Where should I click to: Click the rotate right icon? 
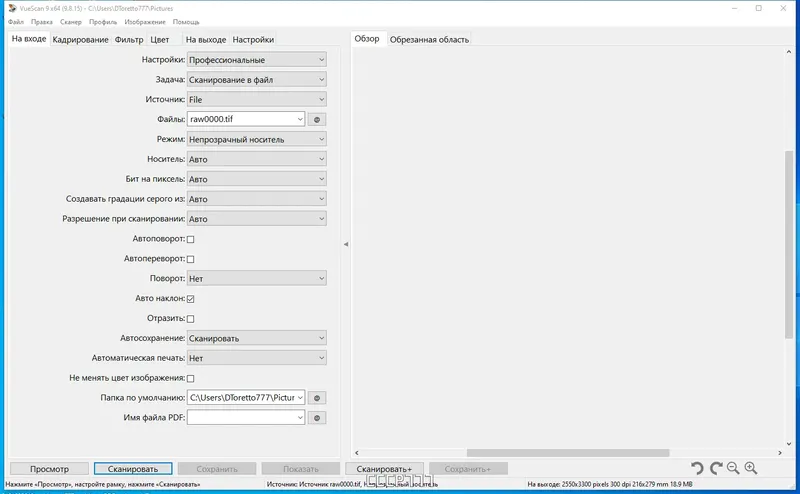click(x=716, y=468)
